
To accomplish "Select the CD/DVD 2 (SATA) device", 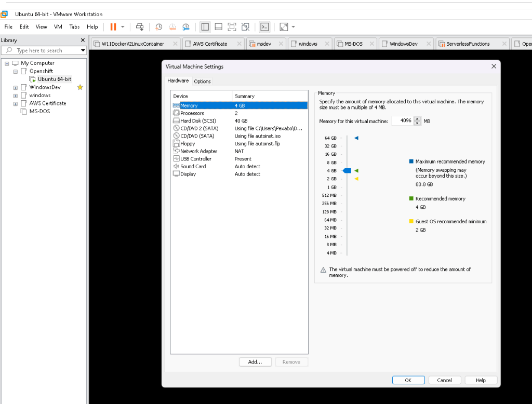I will (x=240, y=129).
